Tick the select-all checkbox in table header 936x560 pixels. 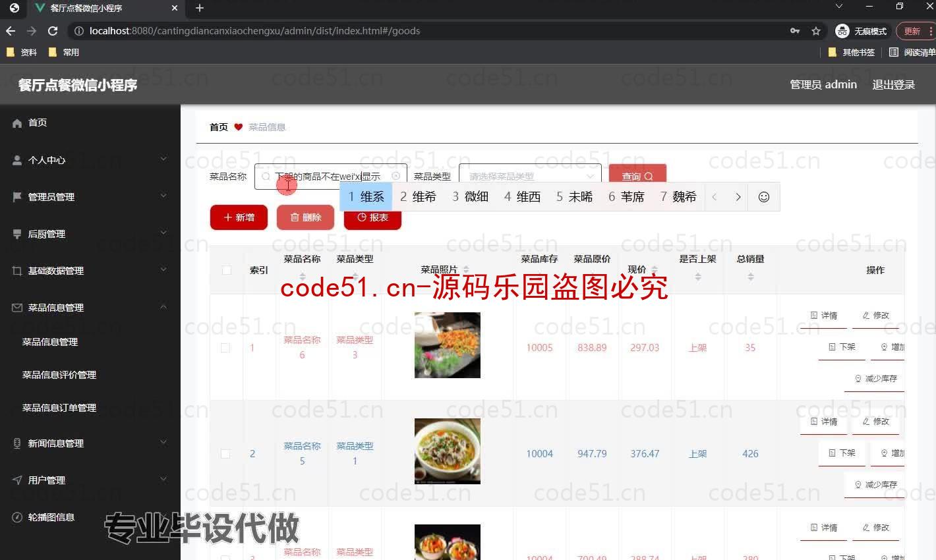coord(227,270)
